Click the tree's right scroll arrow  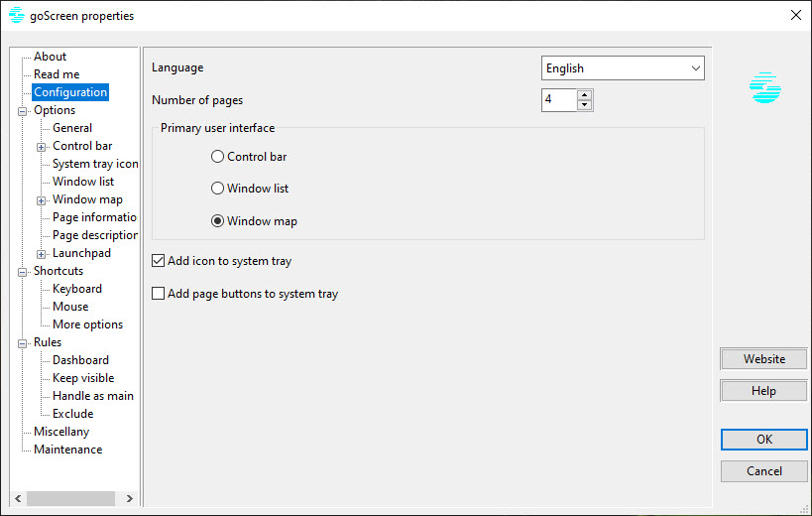[x=130, y=498]
